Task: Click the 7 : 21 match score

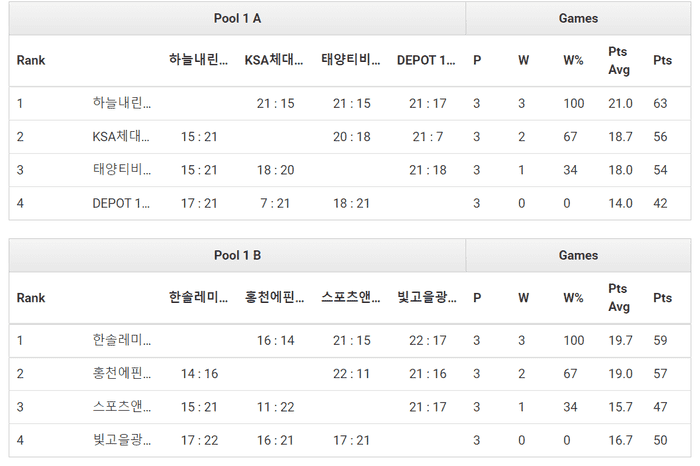Action: coord(275,204)
